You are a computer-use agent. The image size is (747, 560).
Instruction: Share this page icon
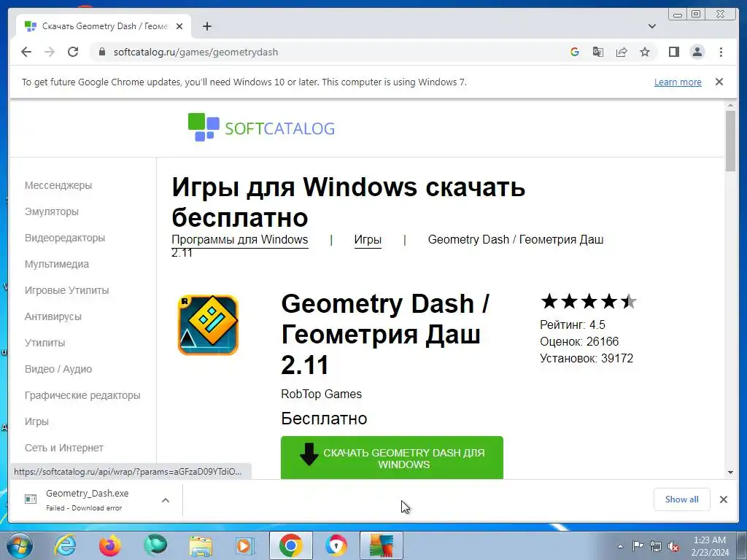[x=622, y=52]
